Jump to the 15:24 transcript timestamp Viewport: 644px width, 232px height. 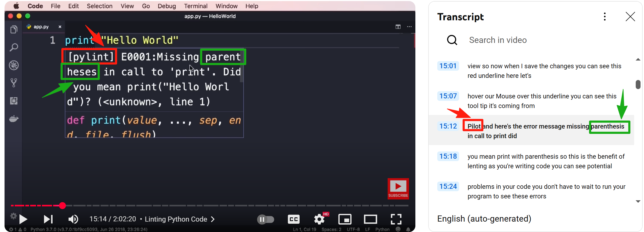(448, 186)
